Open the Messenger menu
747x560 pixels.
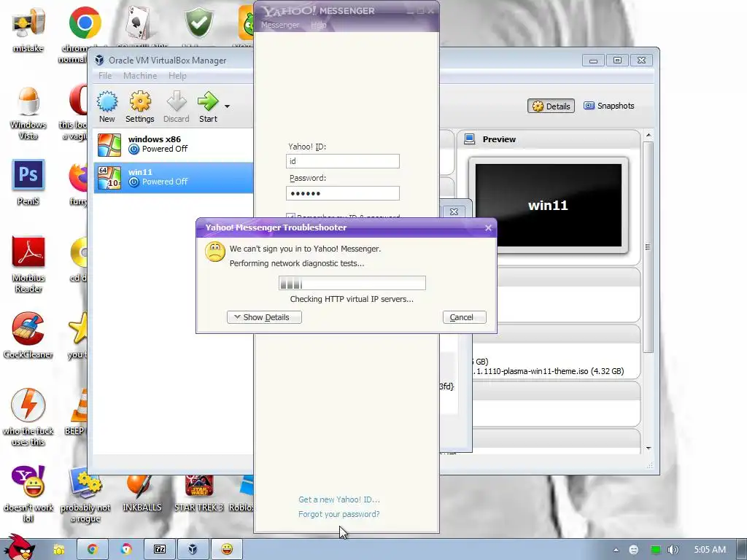click(x=280, y=25)
